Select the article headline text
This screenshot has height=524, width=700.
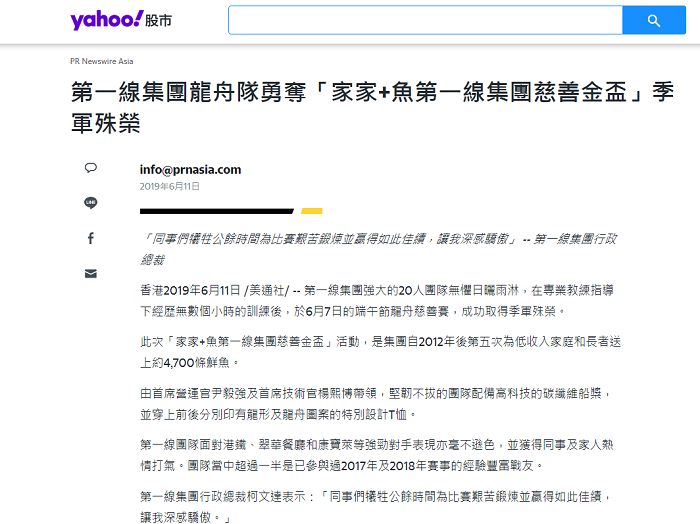point(372,108)
